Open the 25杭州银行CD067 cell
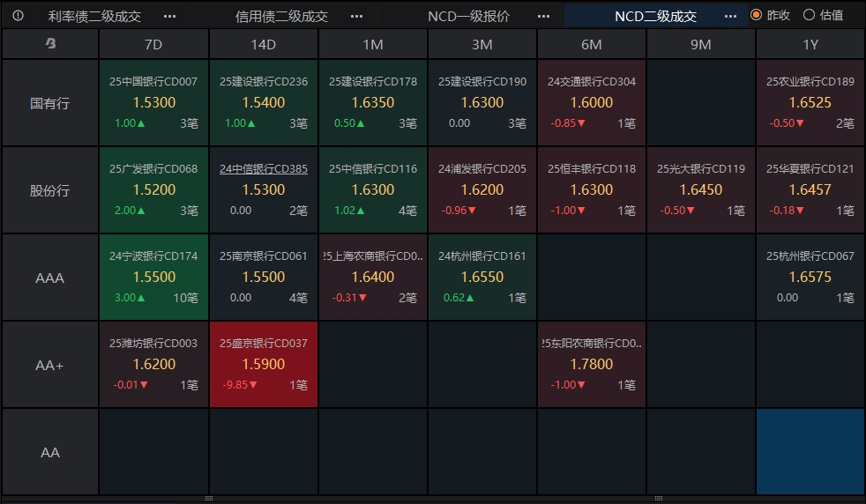The image size is (866, 504). [810, 278]
